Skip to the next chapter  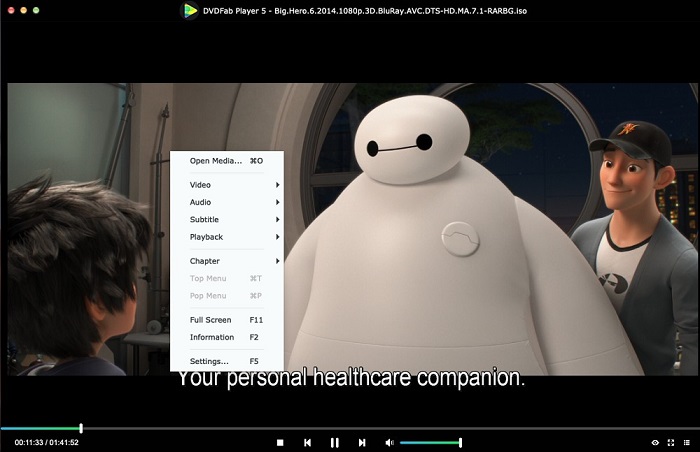(x=362, y=443)
